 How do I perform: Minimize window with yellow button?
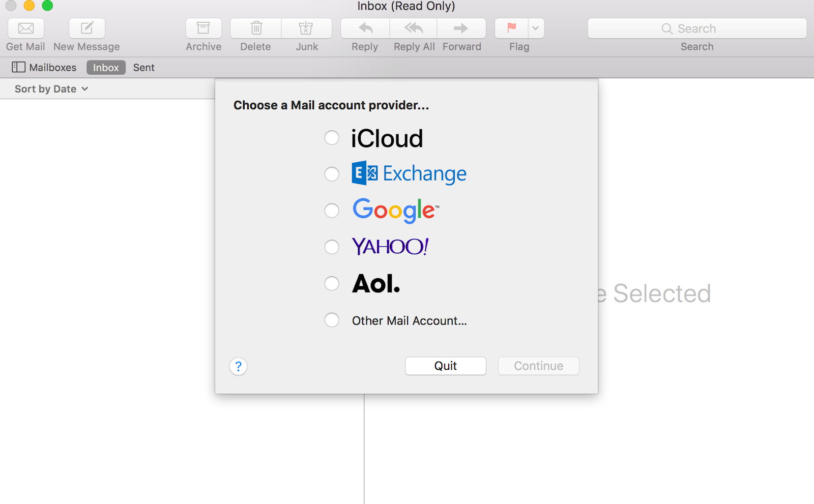click(x=29, y=6)
